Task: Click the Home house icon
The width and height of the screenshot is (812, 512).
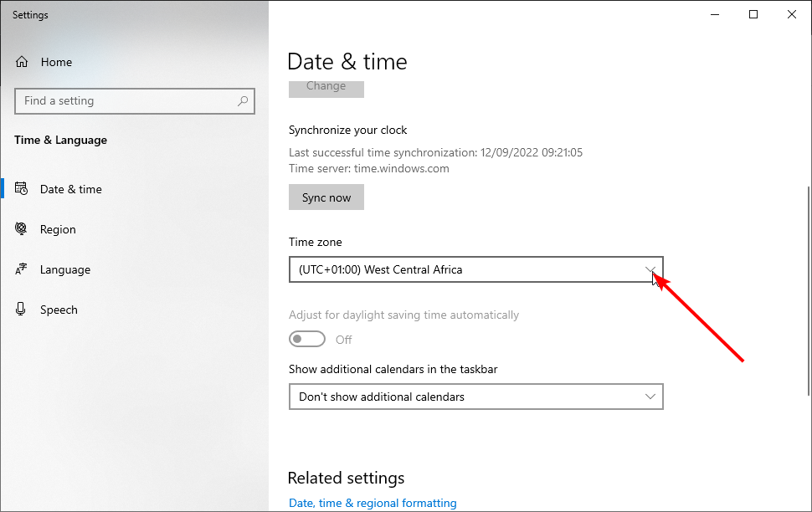Action: (21, 62)
